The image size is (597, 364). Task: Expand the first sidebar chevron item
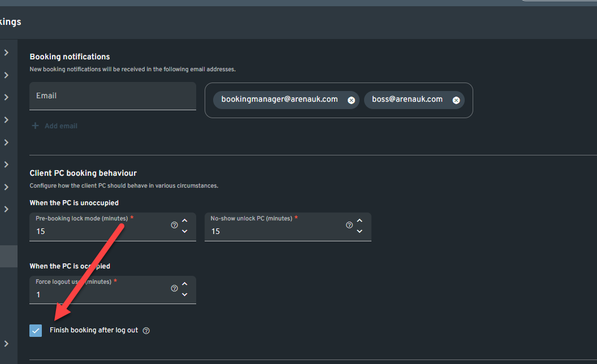[x=6, y=53]
